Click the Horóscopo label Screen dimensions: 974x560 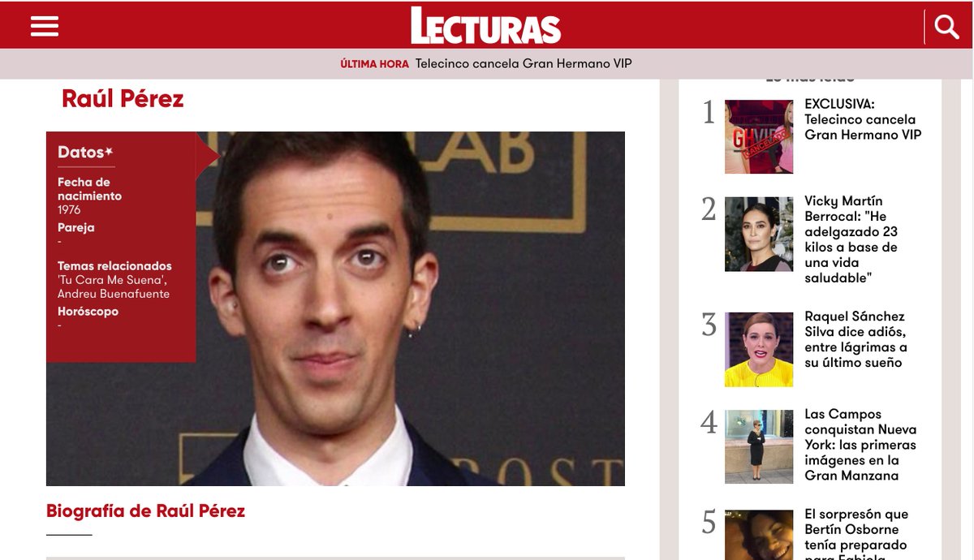coord(88,312)
